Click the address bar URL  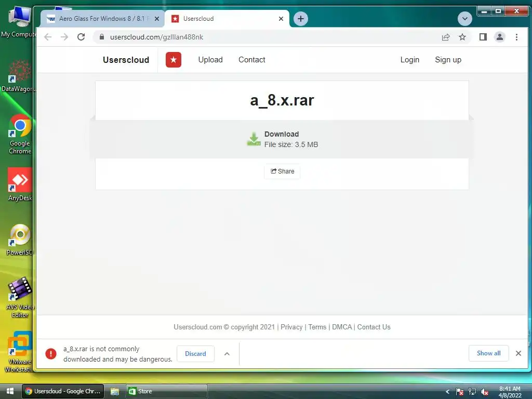pos(156,37)
